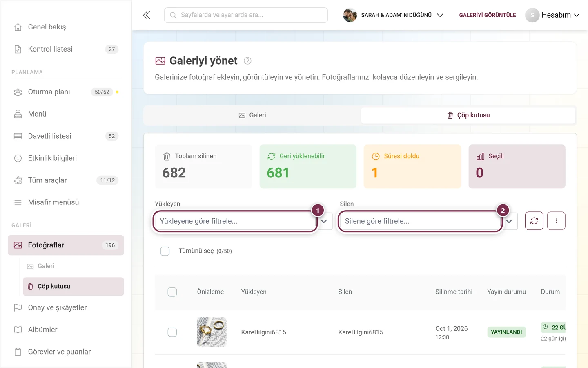Click the Tüm araçlar puzzle icon

click(18, 180)
